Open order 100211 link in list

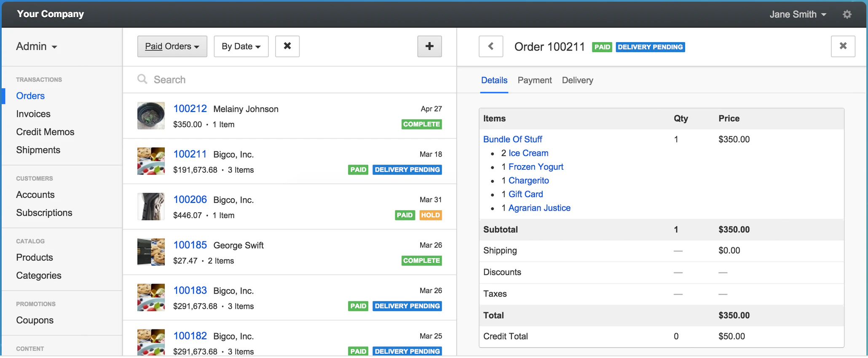(190, 154)
